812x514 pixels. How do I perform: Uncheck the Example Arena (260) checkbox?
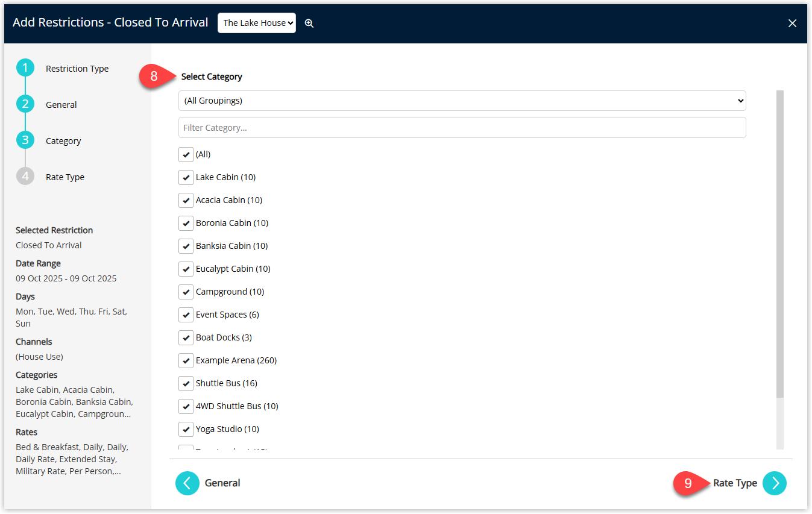coord(186,360)
